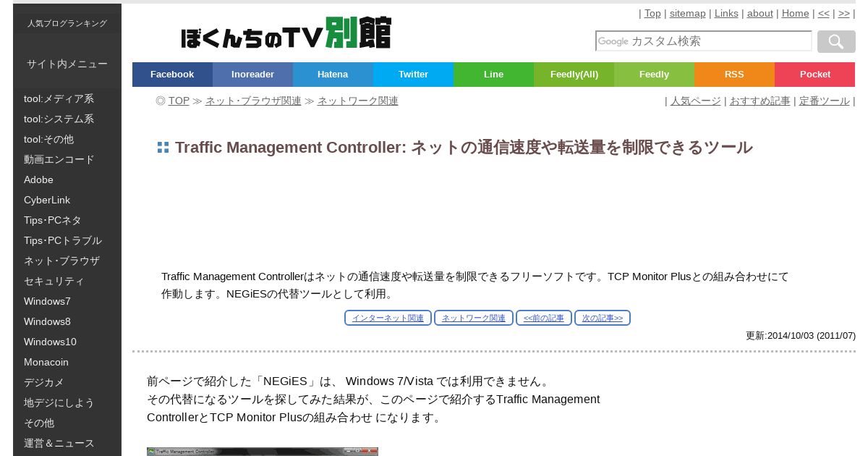Save the page to Pocket
The image size is (868, 456).
[x=814, y=75]
